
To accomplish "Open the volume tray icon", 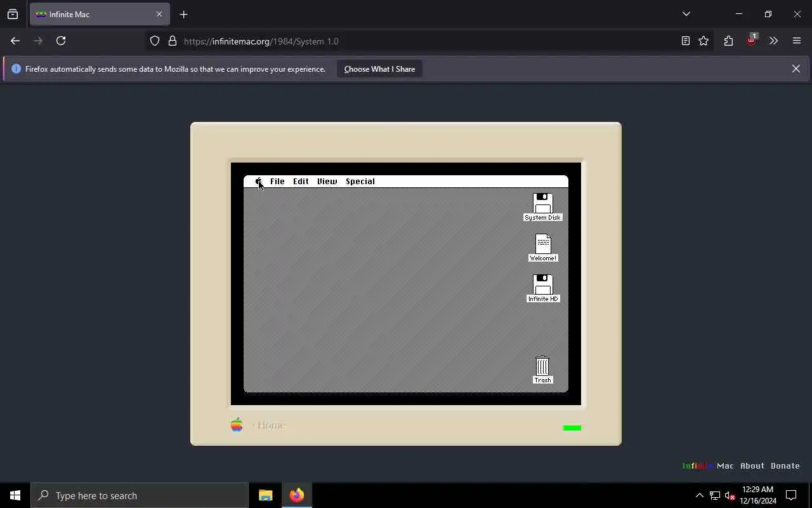I will coord(730,495).
